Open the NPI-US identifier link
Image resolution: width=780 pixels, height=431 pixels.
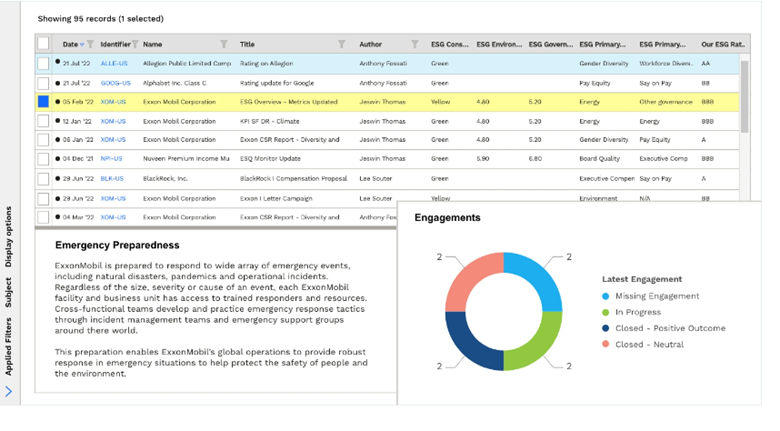click(111, 159)
